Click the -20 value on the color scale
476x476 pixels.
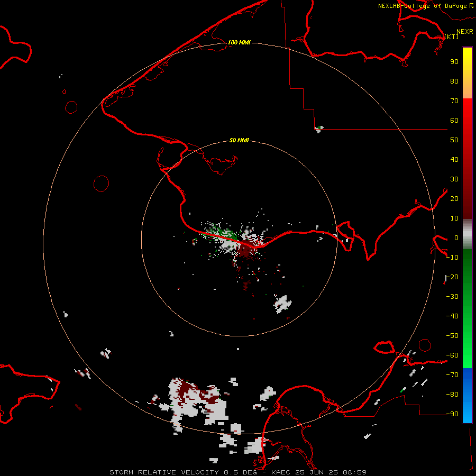click(x=452, y=277)
